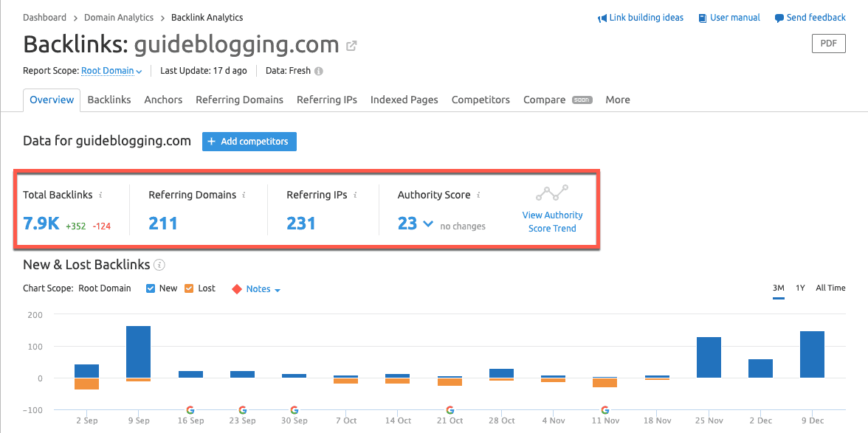Open the Report Scope Root Domain dropdown
The image size is (868, 433).
(x=112, y=71)
